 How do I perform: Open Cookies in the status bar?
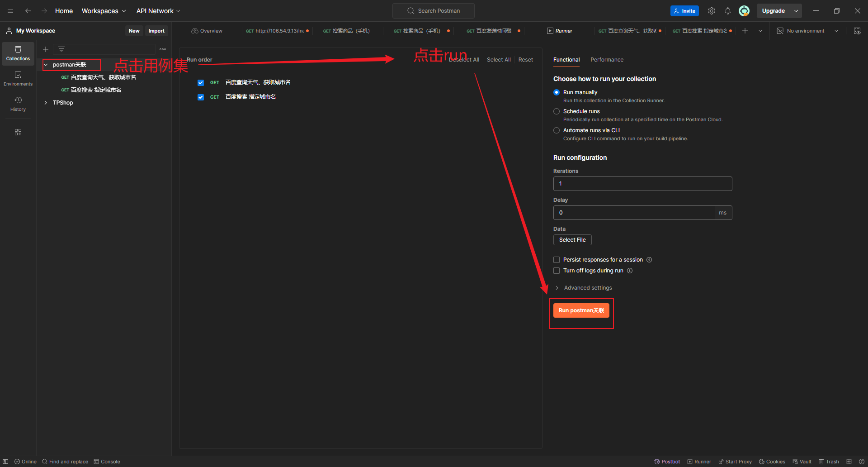tap(772, 462)
